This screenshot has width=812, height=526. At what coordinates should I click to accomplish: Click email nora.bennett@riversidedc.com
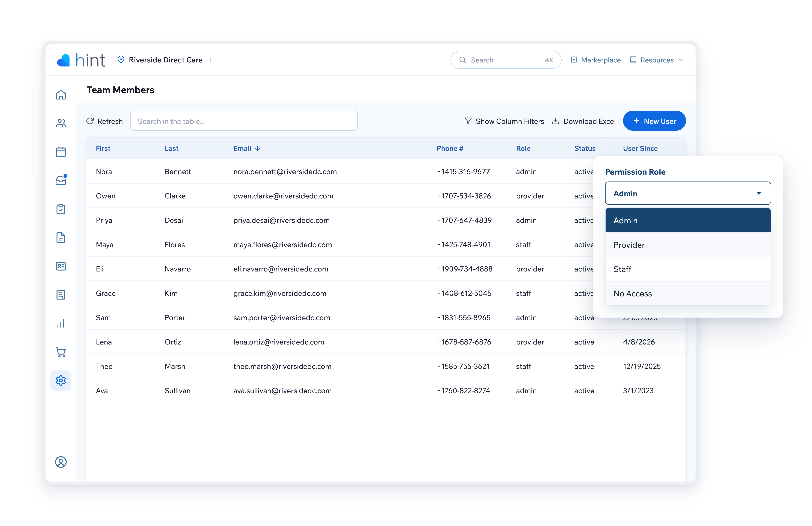(x=285, y=172)
